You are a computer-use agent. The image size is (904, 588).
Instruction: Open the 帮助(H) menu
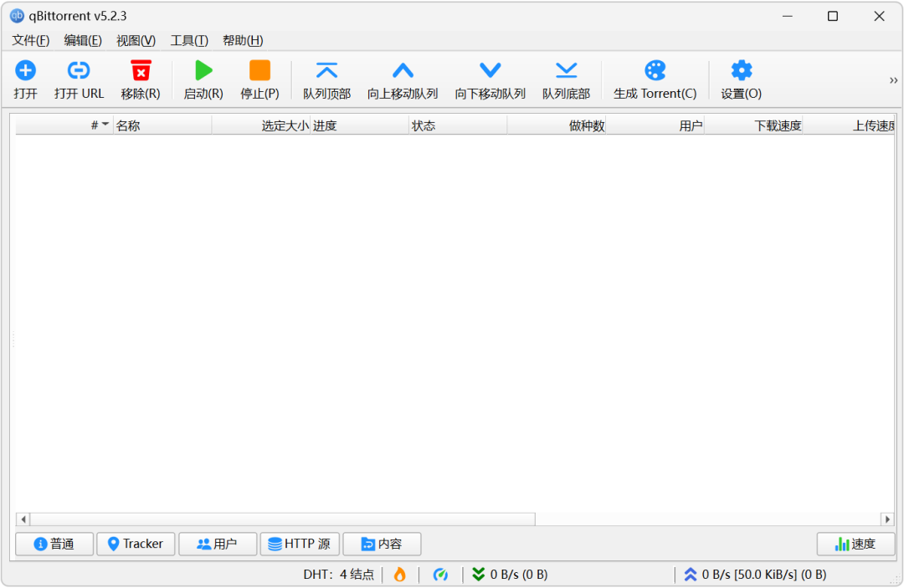(243, 40)
